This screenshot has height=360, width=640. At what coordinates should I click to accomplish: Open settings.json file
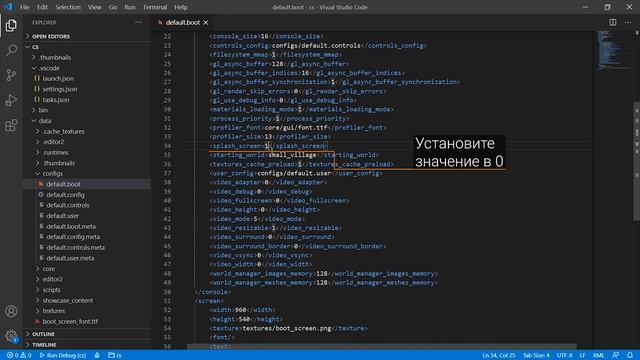(x=87, y=89)
